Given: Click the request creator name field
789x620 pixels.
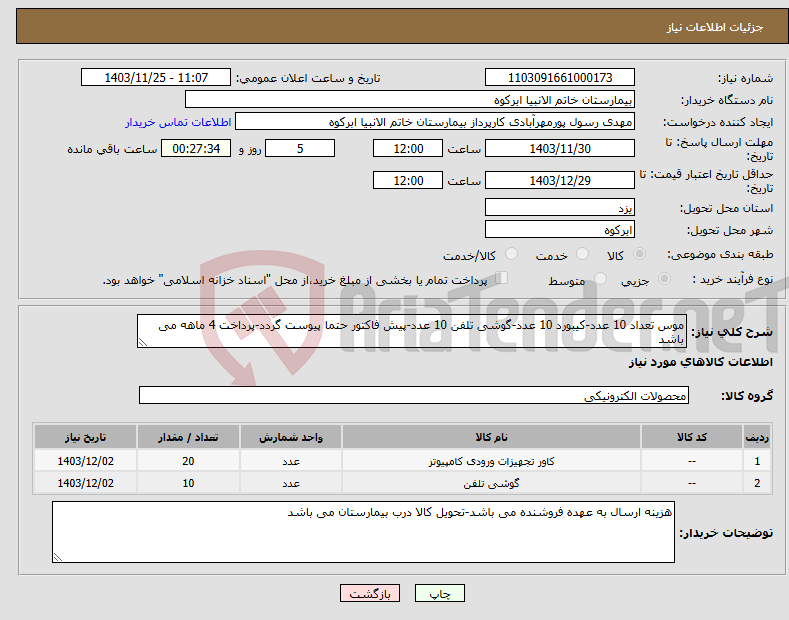Looking at the screenshot, I should click(x=435, y=122).
